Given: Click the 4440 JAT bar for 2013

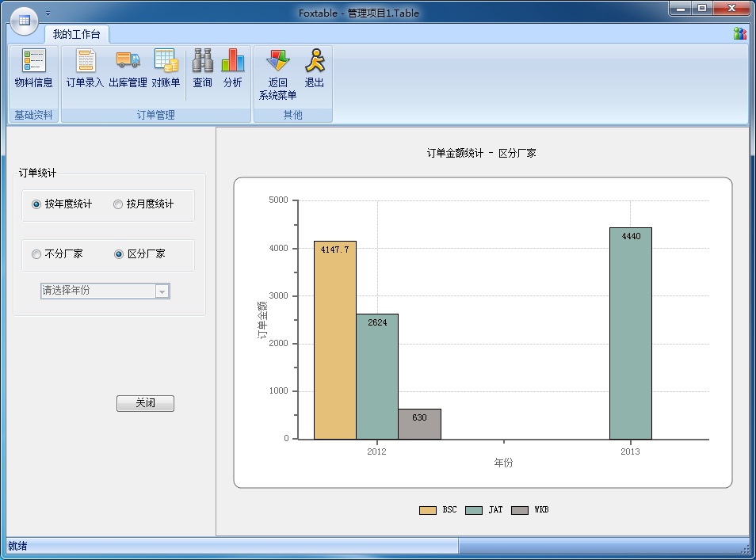Looking at the screenshot, I should point(631,333).
